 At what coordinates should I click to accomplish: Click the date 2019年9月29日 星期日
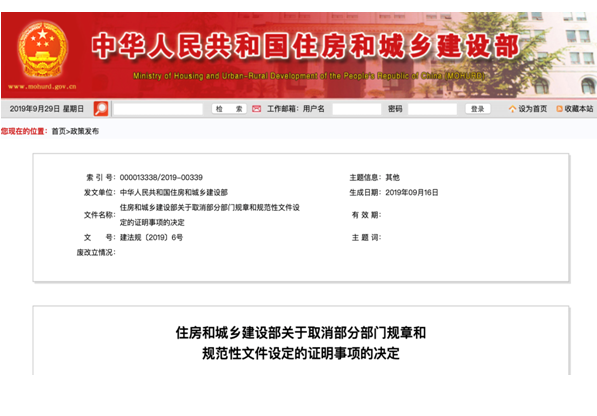pyautogui.click(x=46, y=109)
